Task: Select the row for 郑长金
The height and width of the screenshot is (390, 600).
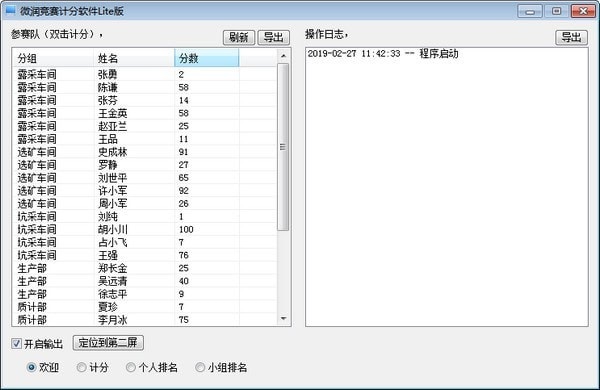Action: click(145, 268)
